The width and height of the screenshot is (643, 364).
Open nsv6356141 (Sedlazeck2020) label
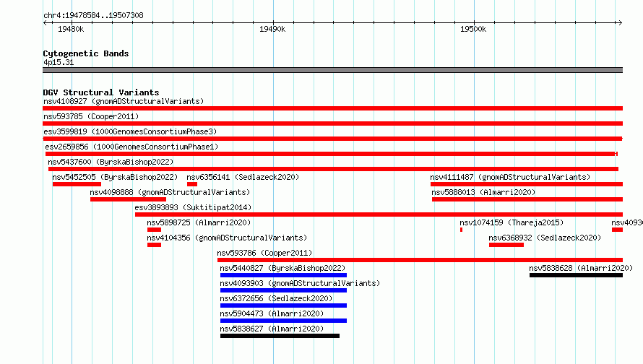243,177
